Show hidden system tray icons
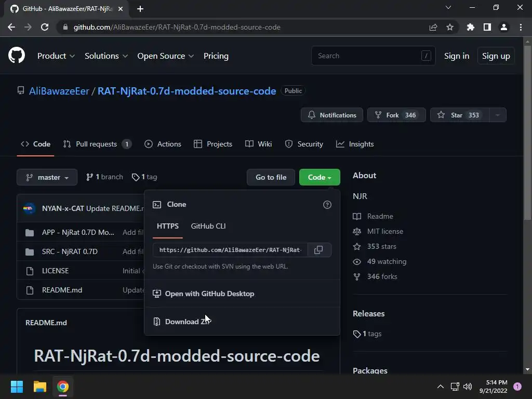Image resolution: width=532 pixels, height=399 pixels. 441,387
